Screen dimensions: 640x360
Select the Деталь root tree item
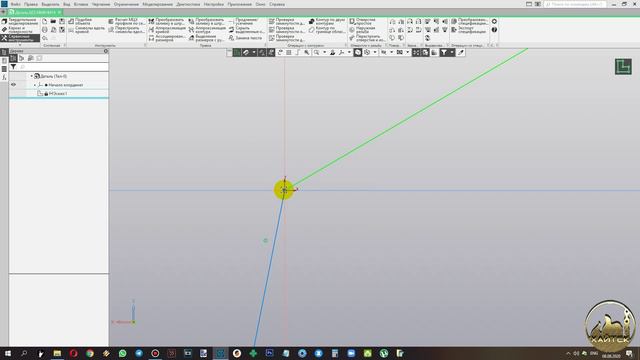pos(53,76)
